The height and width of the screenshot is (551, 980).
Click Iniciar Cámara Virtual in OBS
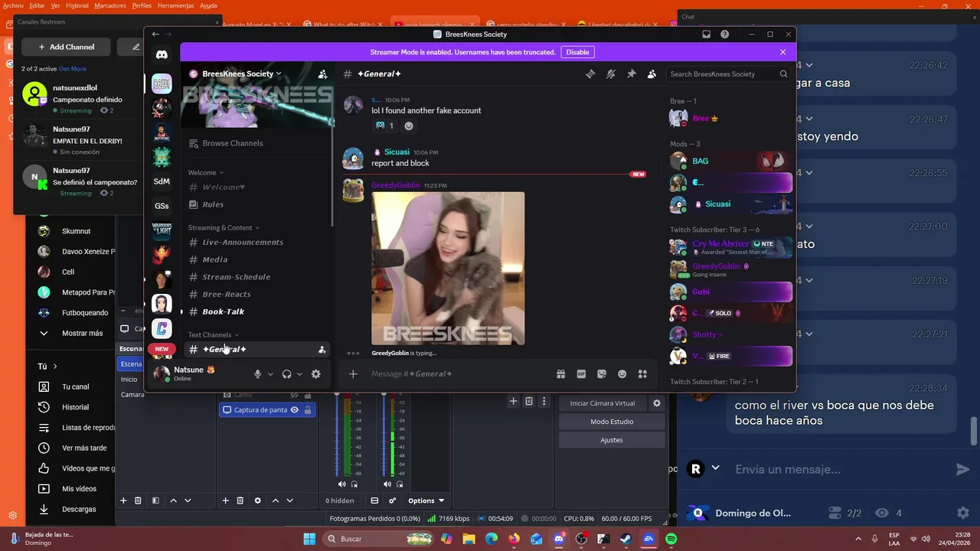pyautogui.click(x=603, y=403)
